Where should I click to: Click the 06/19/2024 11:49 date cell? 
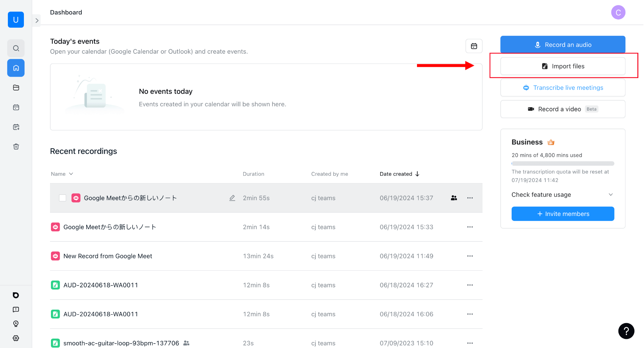pos(406,256)
